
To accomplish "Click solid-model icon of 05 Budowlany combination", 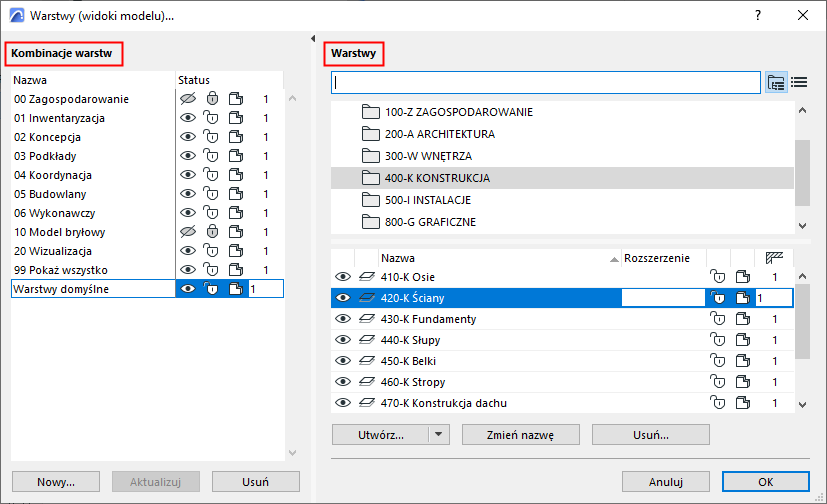I will tap(235, 194).
